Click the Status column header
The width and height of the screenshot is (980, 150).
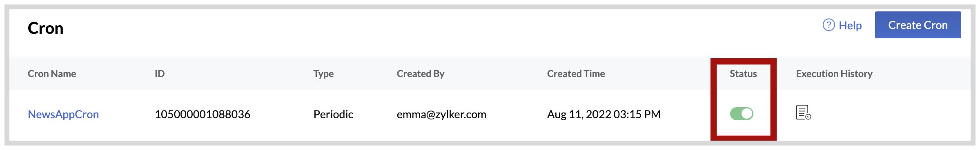[743, 74]
